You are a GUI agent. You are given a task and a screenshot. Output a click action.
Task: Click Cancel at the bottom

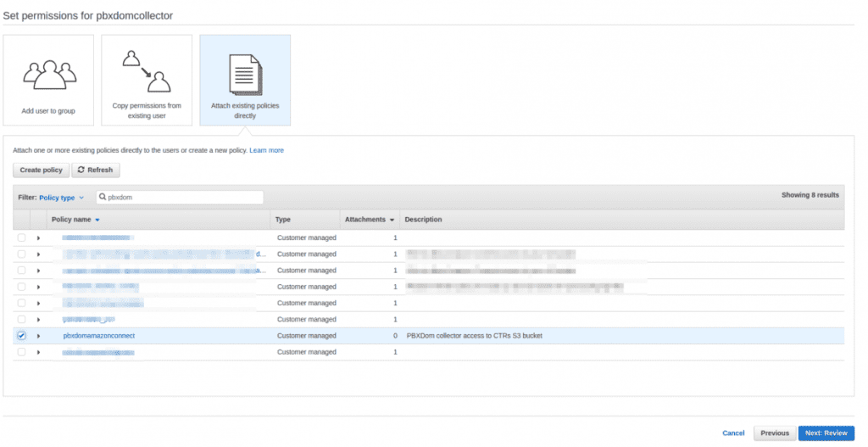click(733, 433)
